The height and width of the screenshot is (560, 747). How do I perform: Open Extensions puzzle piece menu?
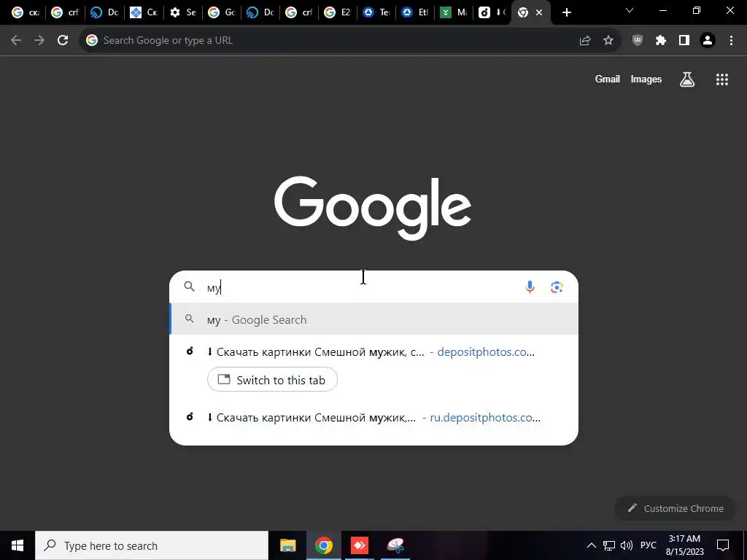[x=661, y=41]
